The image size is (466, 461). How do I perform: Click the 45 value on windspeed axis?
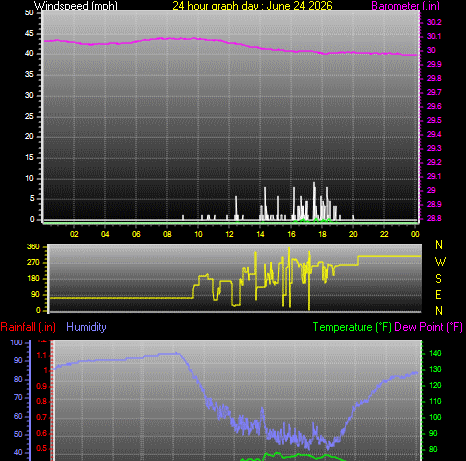point(29,33)
